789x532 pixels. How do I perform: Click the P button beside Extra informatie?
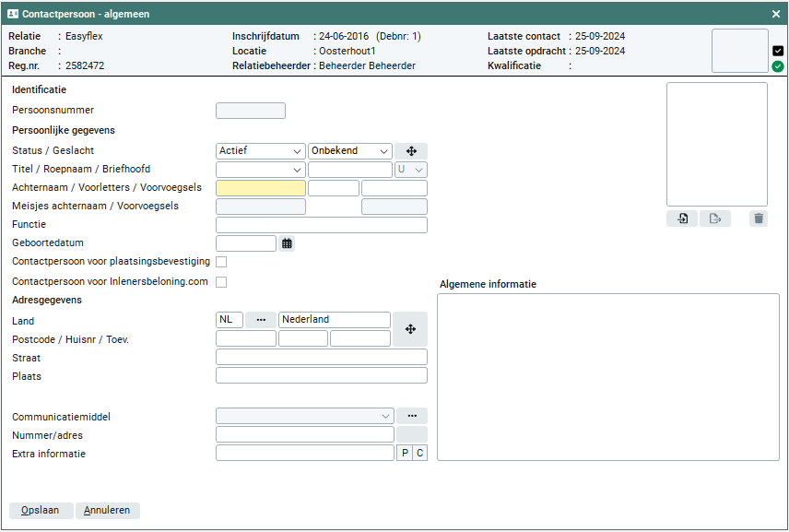(x=404, y=453)
